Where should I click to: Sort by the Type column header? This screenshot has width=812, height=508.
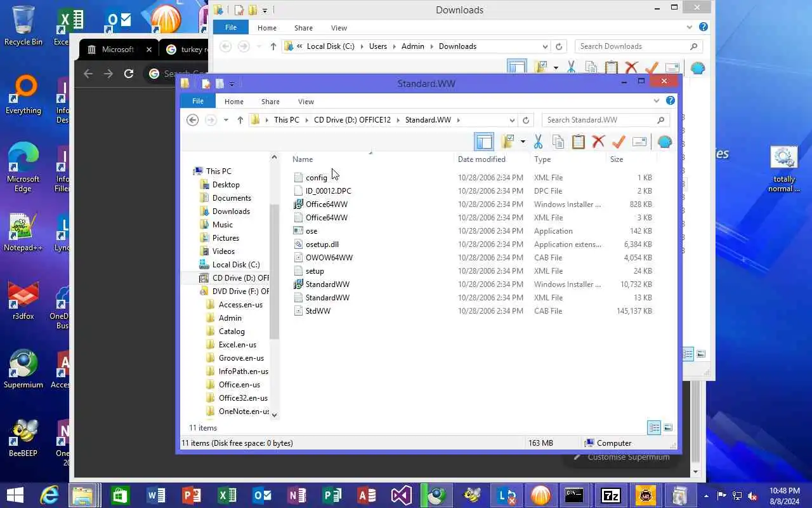coord(542,159)
